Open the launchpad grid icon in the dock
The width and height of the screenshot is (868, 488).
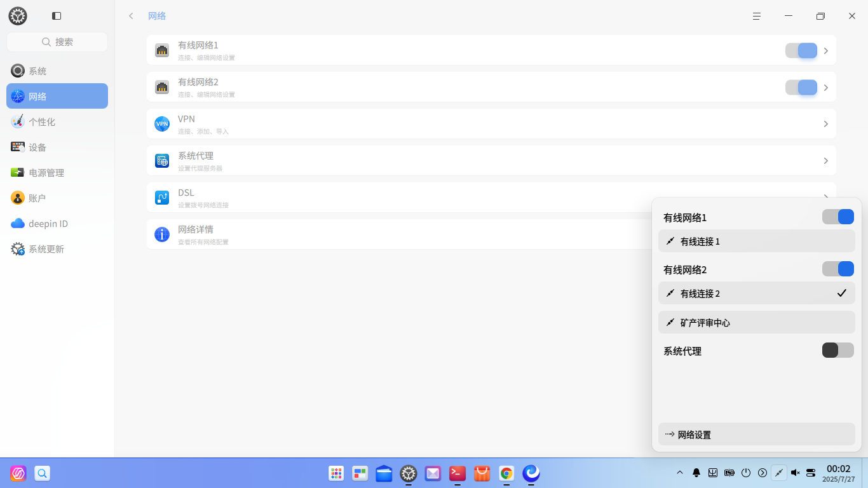[x=336, y=473]
